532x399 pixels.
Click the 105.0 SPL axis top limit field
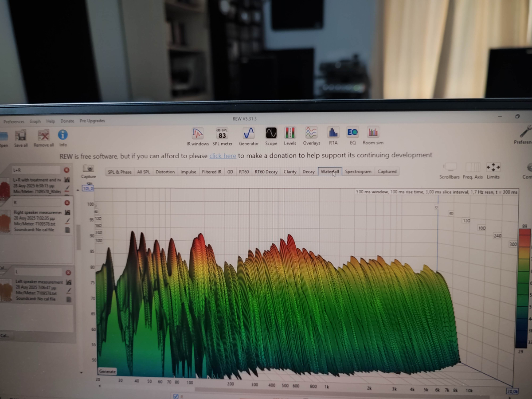click(x=88, y=188)
